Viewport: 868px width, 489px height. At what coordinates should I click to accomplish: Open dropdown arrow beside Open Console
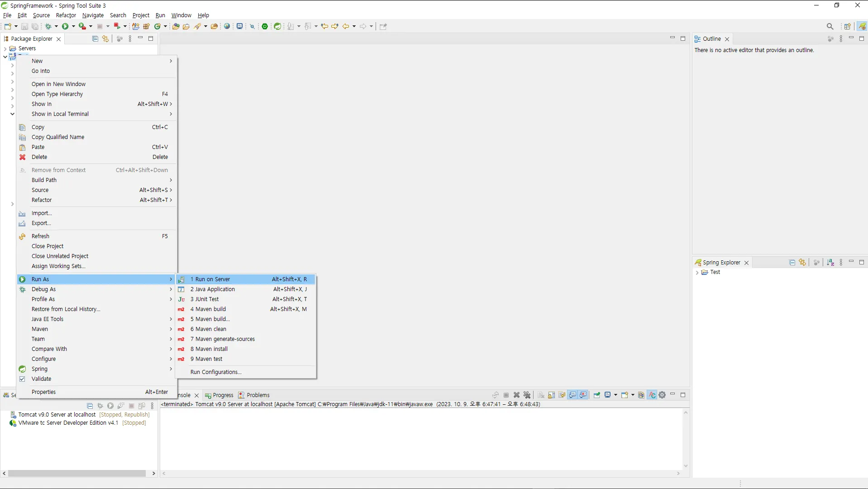click(x=633, y=395)
